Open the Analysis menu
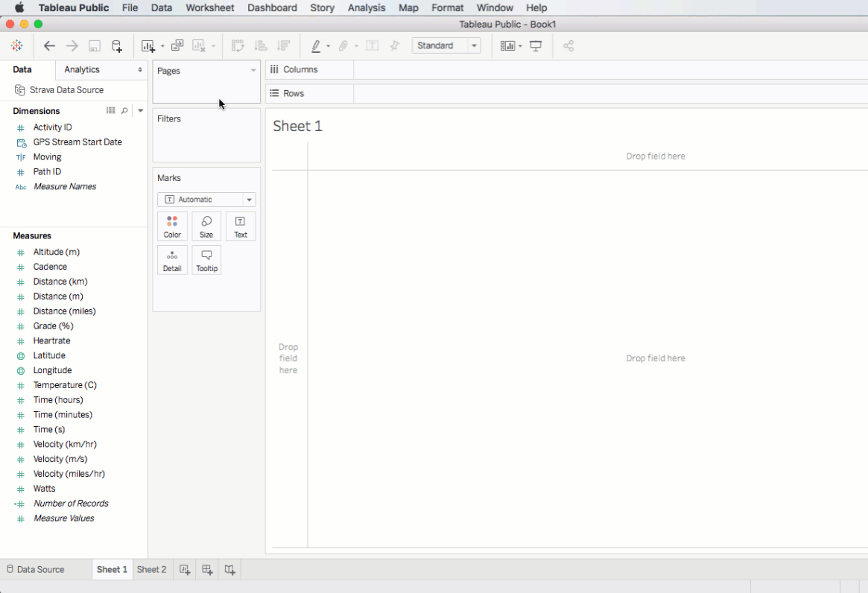Image resolution: width=868 pixels, height=593 pixels. (x=367, y=7)
